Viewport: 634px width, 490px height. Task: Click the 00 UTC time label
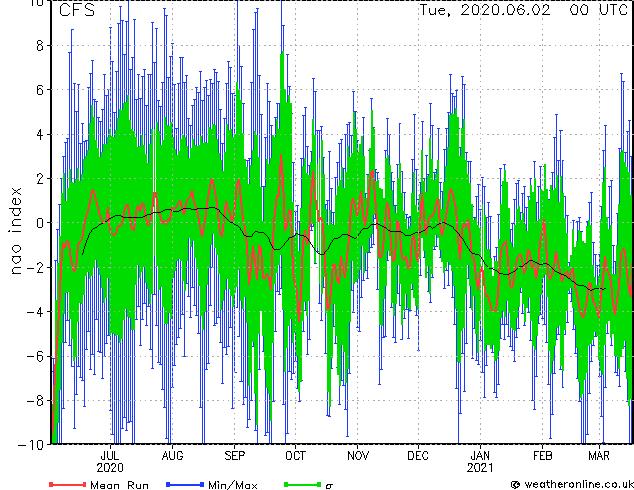point(598,10)
